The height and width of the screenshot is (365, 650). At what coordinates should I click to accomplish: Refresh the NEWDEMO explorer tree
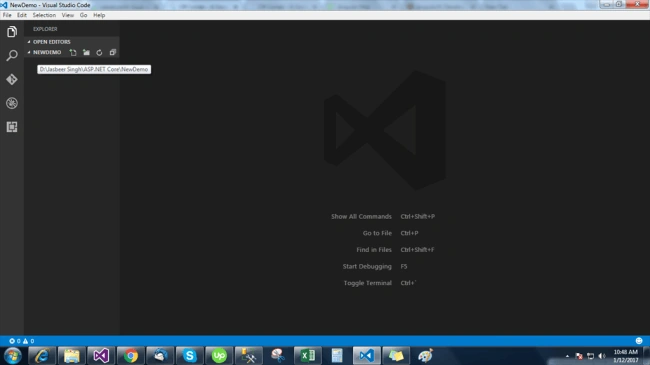[x=99, y=52]
